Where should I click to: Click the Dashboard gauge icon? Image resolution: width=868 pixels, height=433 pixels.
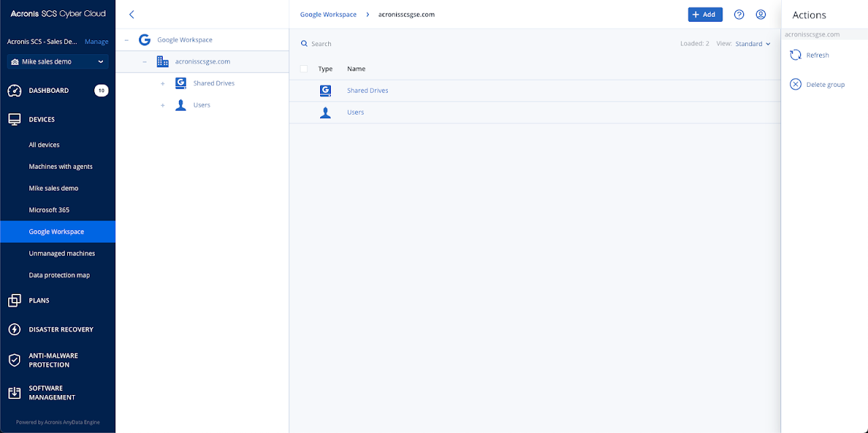click(x=14, y=91)
